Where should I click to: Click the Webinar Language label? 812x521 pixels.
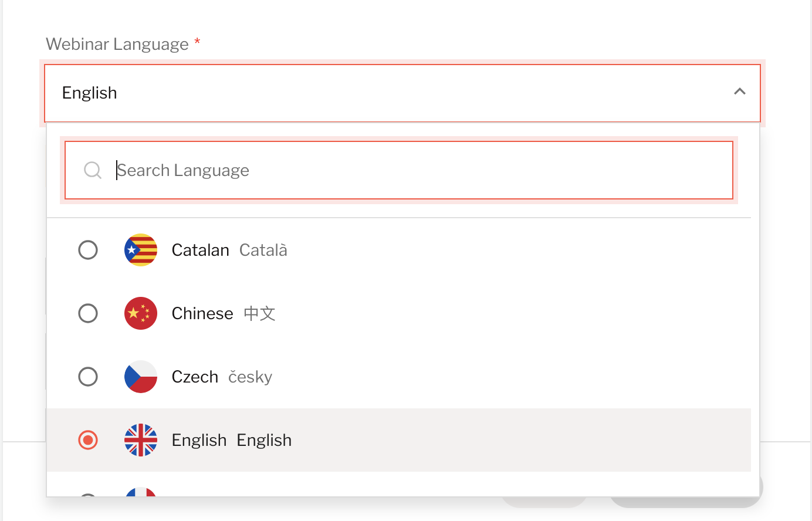click(x=117, y=44)
